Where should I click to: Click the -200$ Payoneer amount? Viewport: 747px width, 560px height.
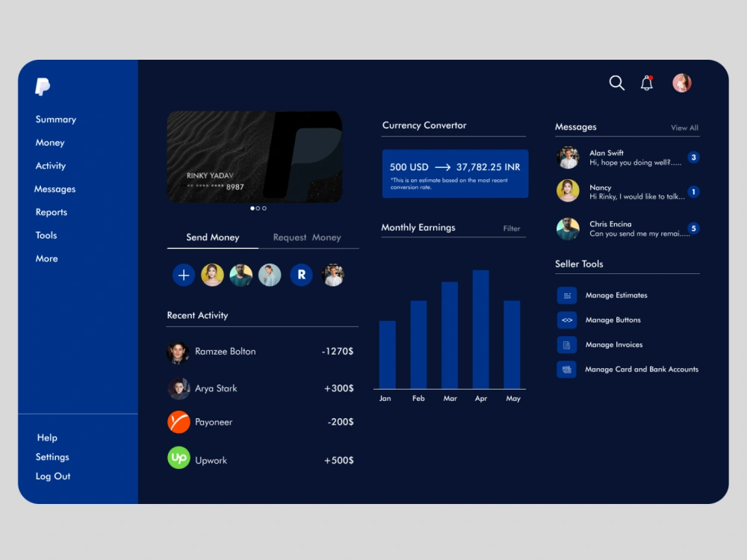341,422
